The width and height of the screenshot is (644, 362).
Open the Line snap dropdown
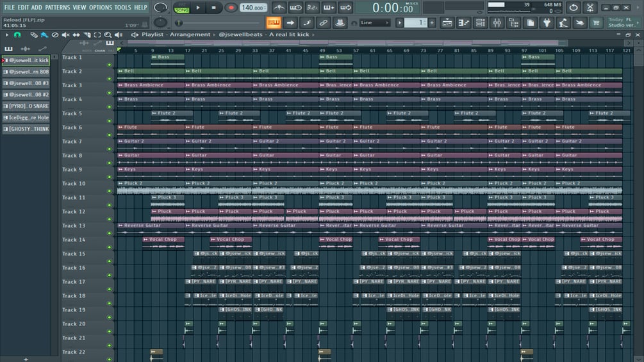pos(375,22)
